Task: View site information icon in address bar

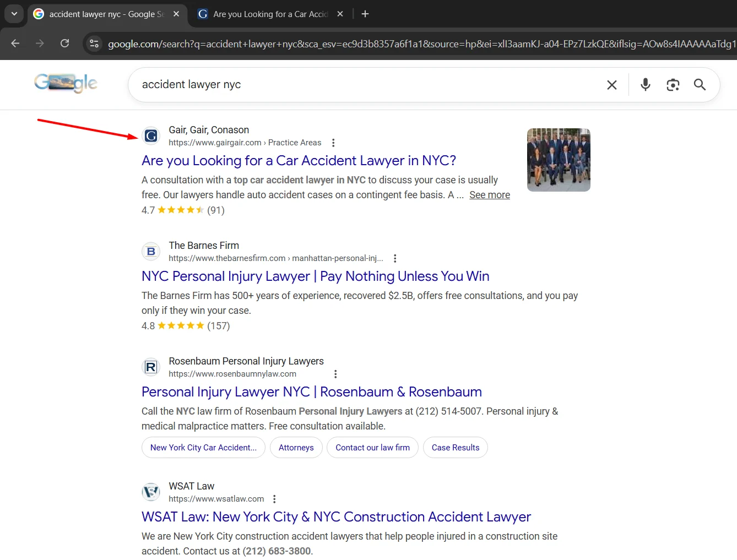Action: click(x=94, y=44)
